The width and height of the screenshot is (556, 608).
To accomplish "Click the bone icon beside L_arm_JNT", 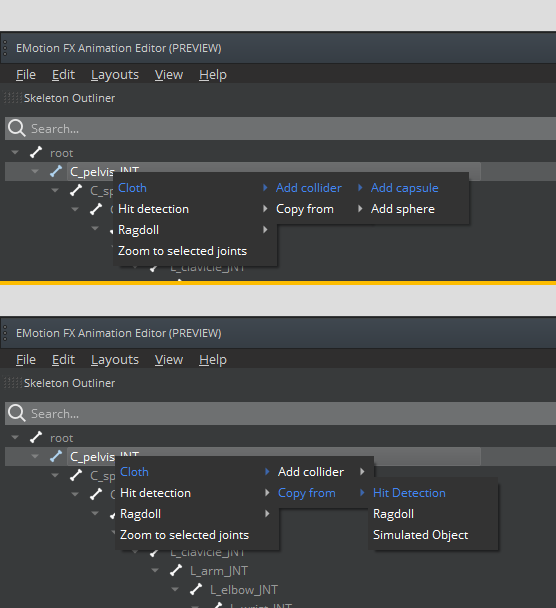I will (176, 570).
